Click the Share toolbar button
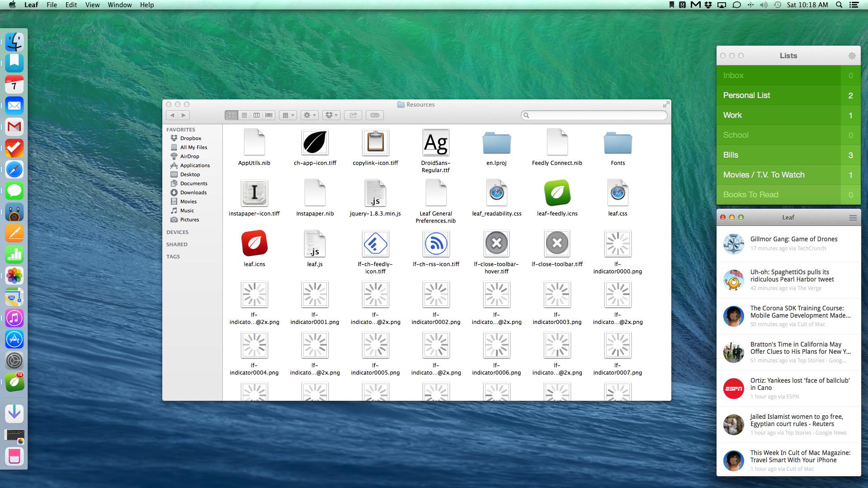This screenshot has height=488, width=868. click(353, 115)
